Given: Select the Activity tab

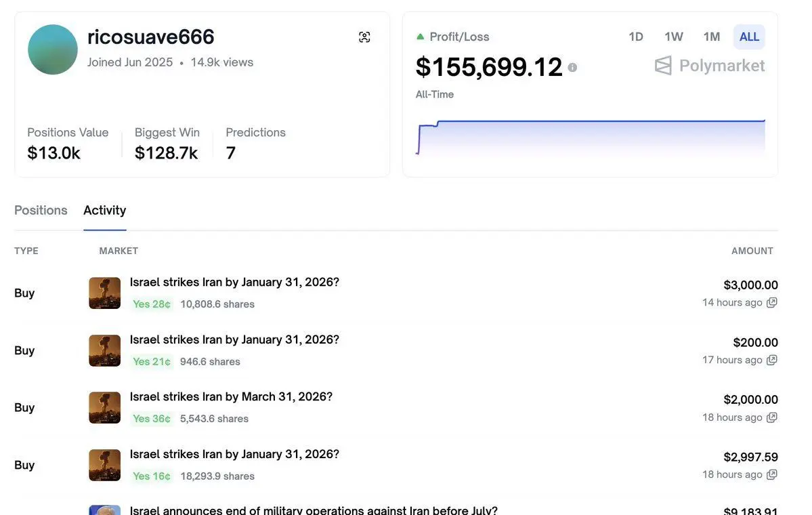Looking at the screenshot, I should tap(104, 209).
